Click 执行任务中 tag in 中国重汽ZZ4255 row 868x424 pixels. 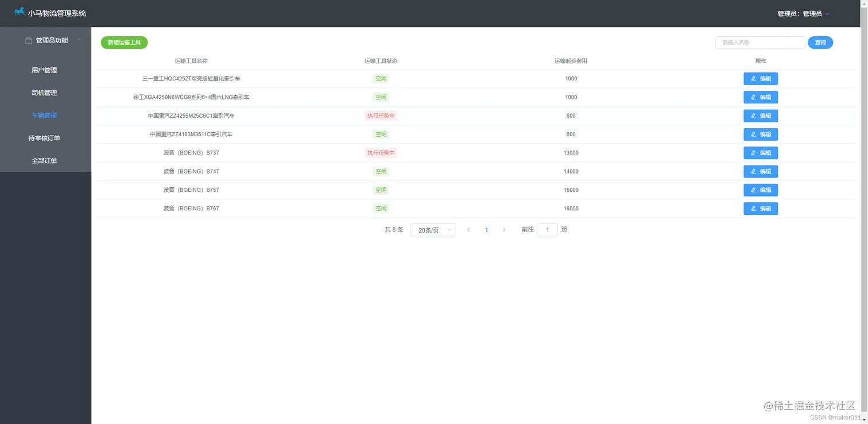pos(381,116)
